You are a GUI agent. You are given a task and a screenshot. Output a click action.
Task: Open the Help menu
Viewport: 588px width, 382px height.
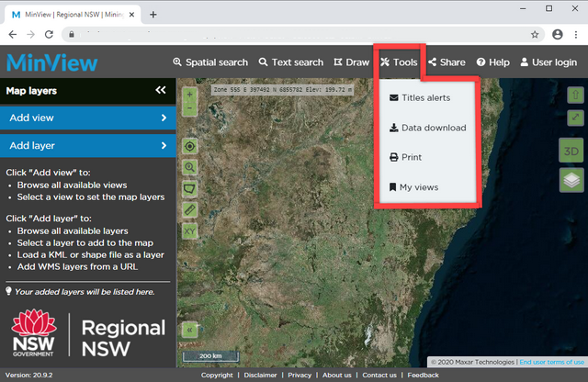pyautogui.click(x=492, y=62)
